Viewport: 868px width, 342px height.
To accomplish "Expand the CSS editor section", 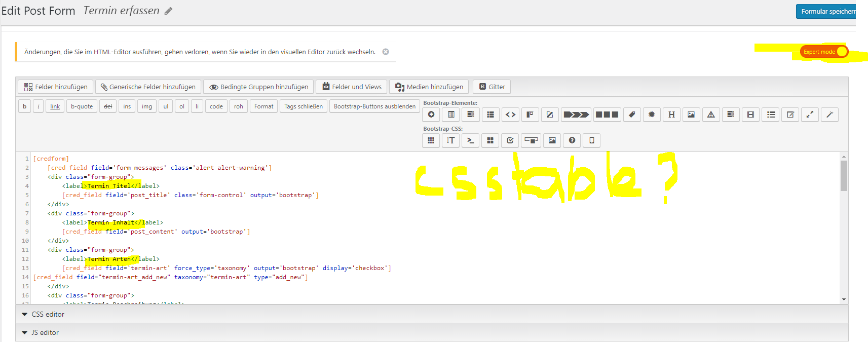I will coord(432,314).
